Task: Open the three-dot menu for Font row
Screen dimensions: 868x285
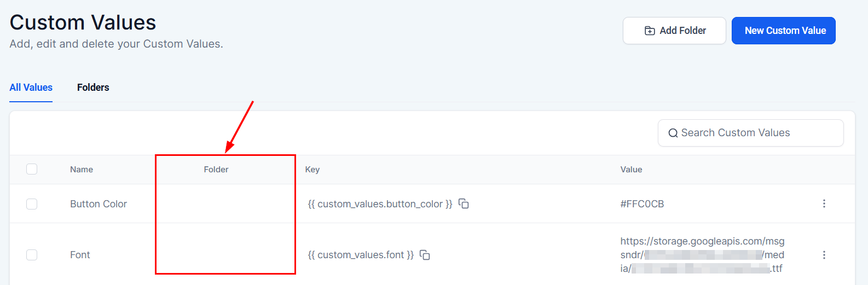Action: [x=824, y=255]
